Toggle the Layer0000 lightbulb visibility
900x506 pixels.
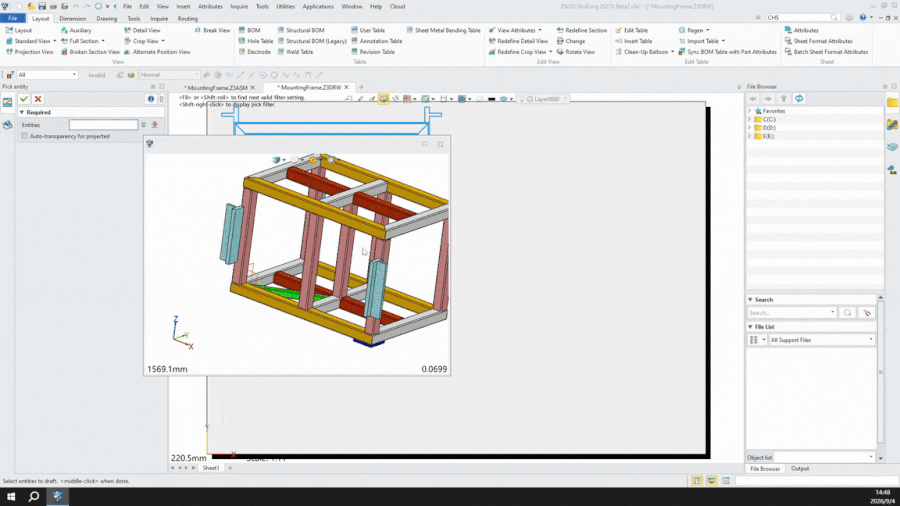click(x=522, y=99)
